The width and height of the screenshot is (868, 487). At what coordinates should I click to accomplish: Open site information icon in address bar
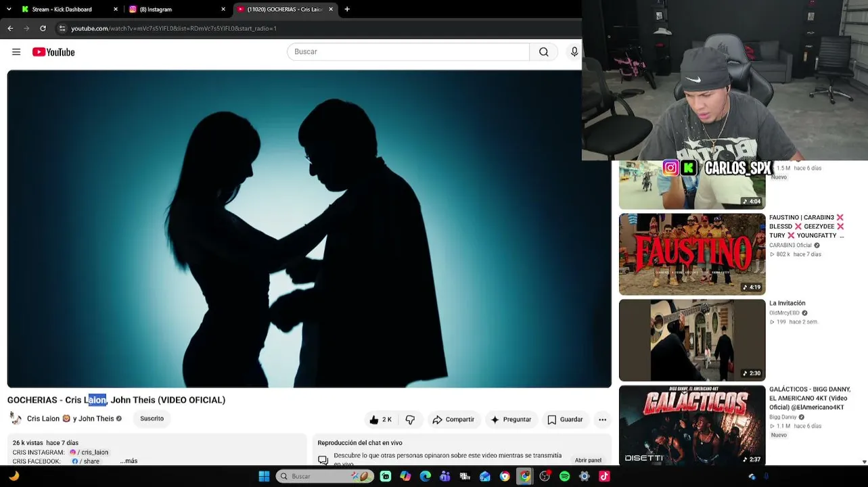tap(62, 28)
